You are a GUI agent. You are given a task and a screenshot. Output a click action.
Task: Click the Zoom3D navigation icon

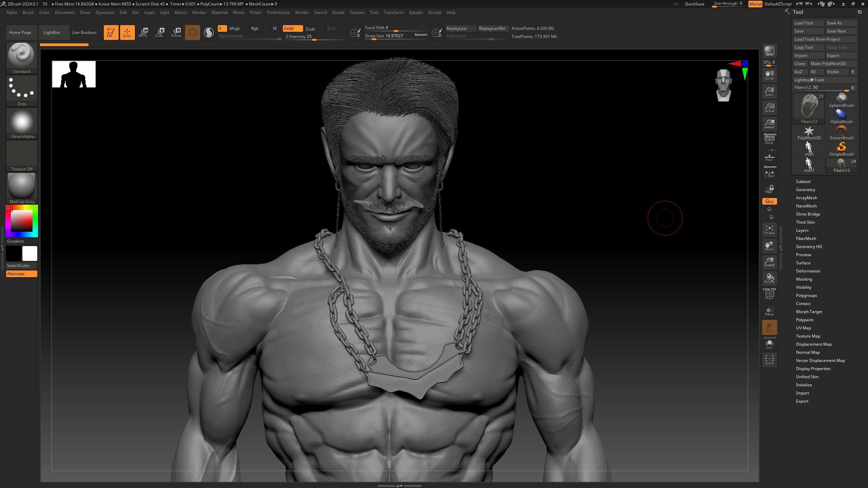click(769, 262)
